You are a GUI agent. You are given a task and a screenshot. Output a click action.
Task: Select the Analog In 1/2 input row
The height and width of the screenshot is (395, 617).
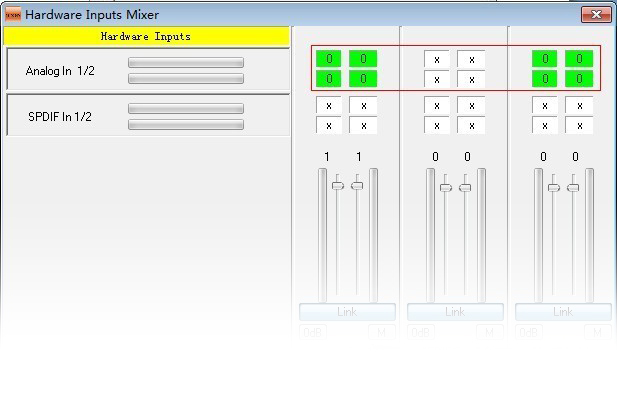click(148, 70)
